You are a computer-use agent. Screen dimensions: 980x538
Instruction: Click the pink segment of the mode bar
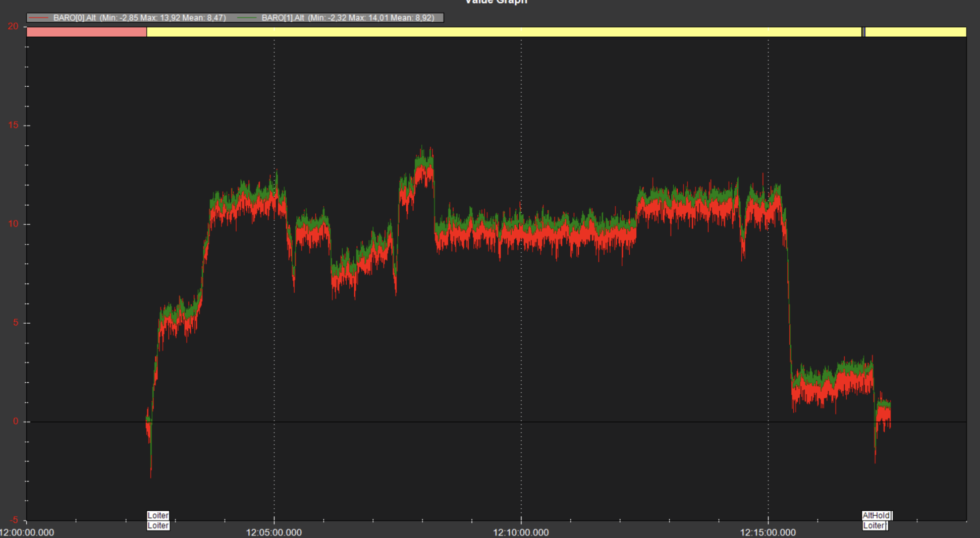pyautogui.click(x=86, y=32)
